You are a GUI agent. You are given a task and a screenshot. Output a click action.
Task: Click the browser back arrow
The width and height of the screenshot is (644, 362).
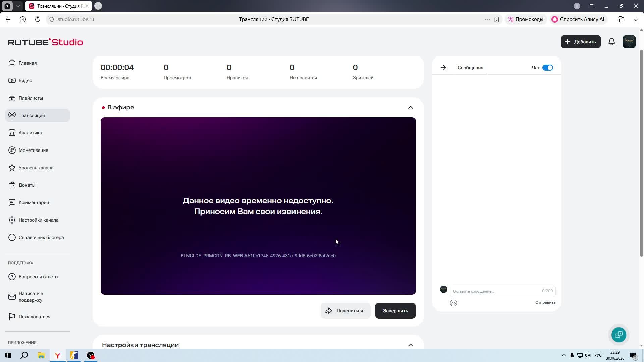pyautogui.click(x=8, y=19)
